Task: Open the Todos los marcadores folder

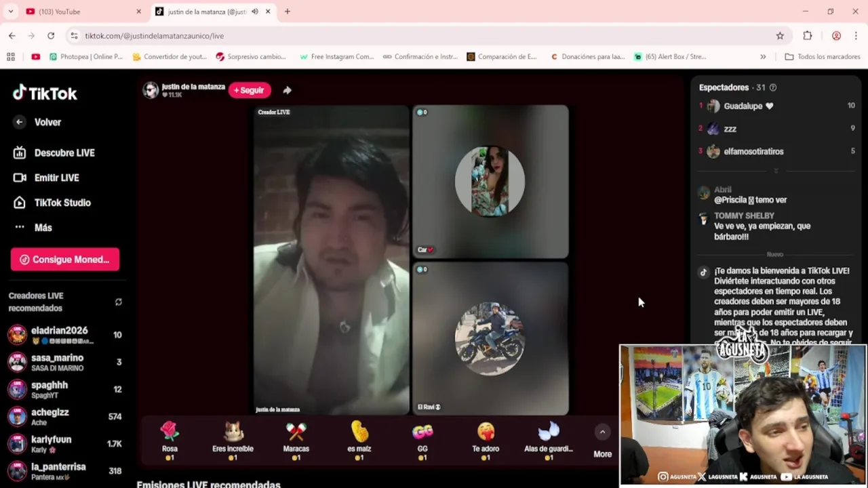Action: pyautogui.click(x=823, y=57)
